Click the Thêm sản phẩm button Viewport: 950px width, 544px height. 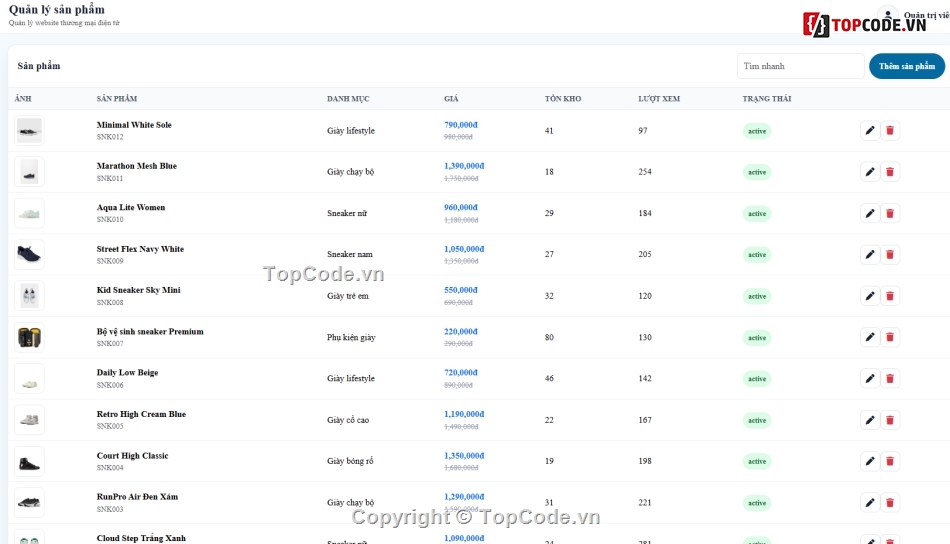pyautogui.click(x=906, y=66)
